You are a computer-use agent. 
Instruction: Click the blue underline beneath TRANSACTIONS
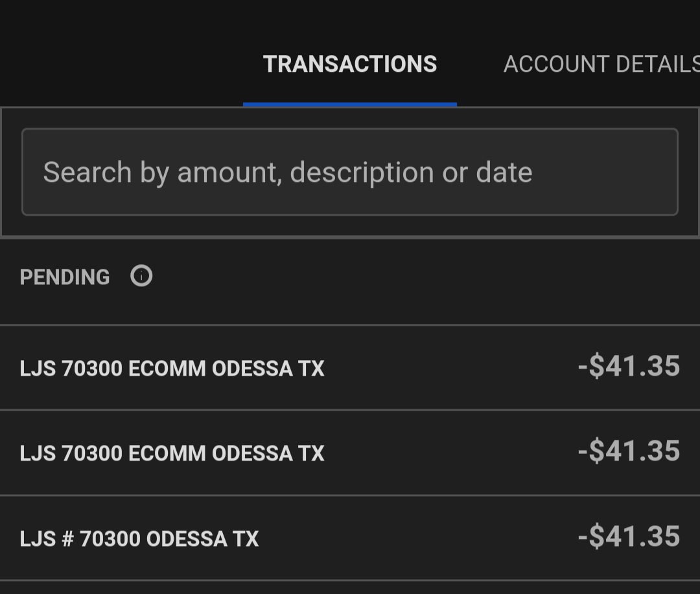click(x=350, y=104)
